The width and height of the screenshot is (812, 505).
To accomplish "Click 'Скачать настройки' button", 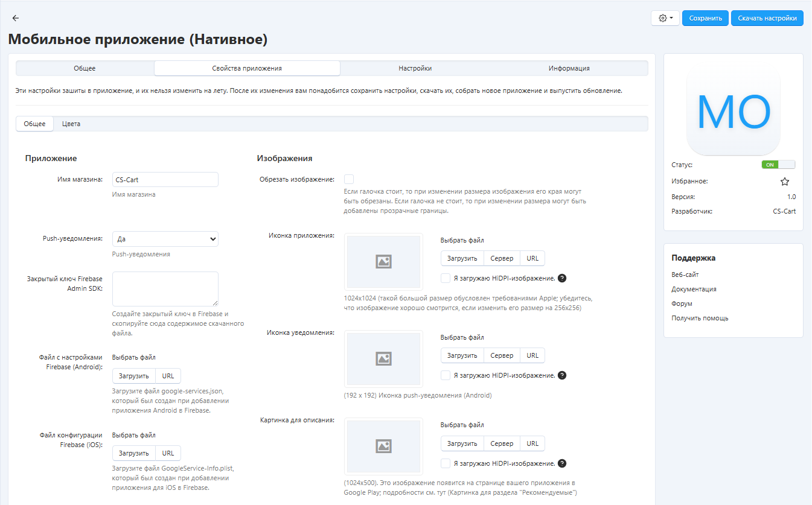I will (x=767, y=18).
